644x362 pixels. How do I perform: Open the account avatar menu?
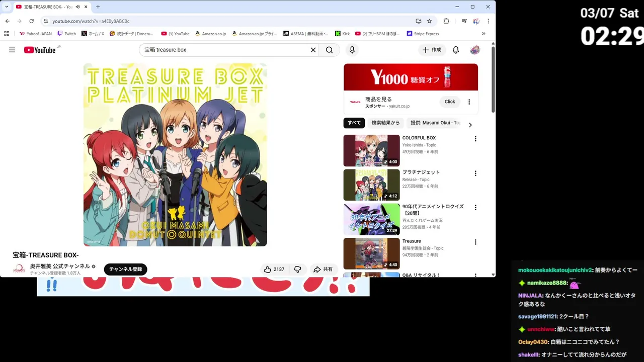click(475, 50)
